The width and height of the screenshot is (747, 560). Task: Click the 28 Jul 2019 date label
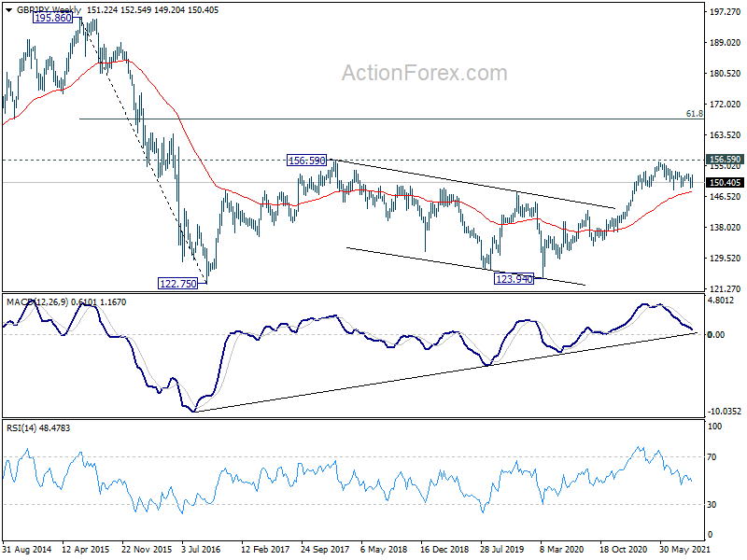(x=503, y=550)
